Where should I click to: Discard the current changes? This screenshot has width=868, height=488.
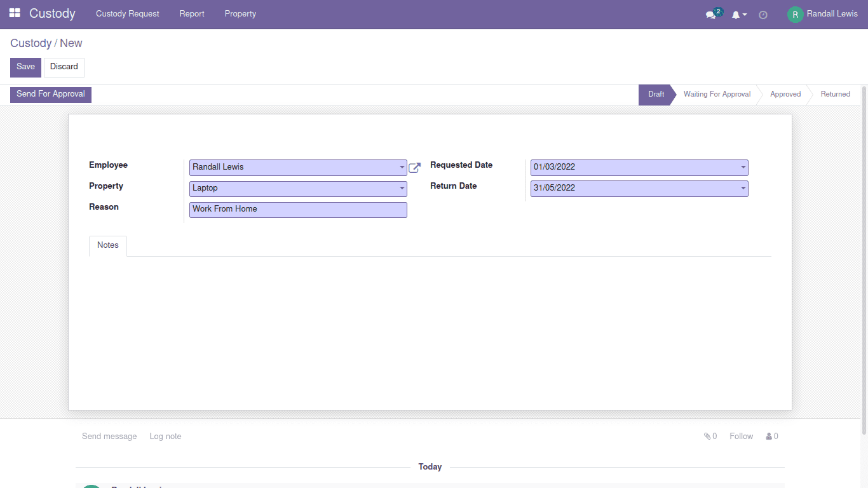(x=64, y=67)
